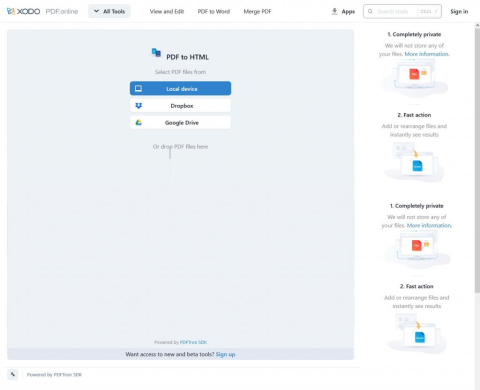
Task: Click the Local device laptop icon
Action: (x=138, y=88)
